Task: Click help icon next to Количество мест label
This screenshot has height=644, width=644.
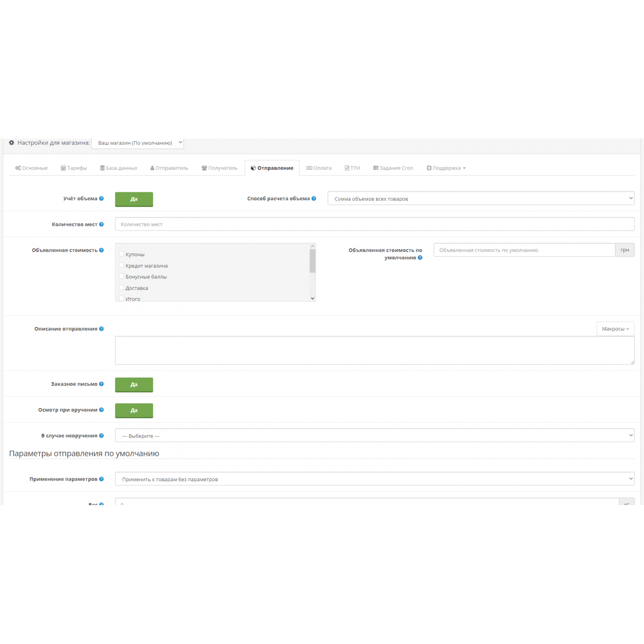Action: point(101,224)
